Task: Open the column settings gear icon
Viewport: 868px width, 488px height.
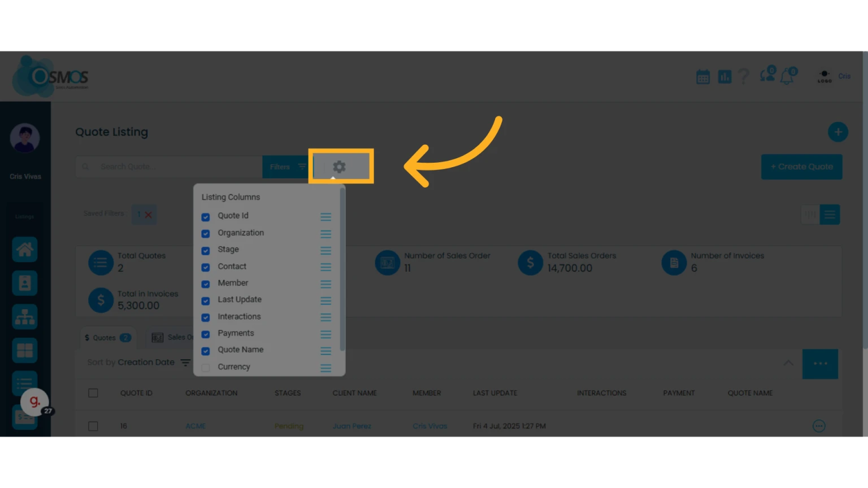Action: (339, 167)
